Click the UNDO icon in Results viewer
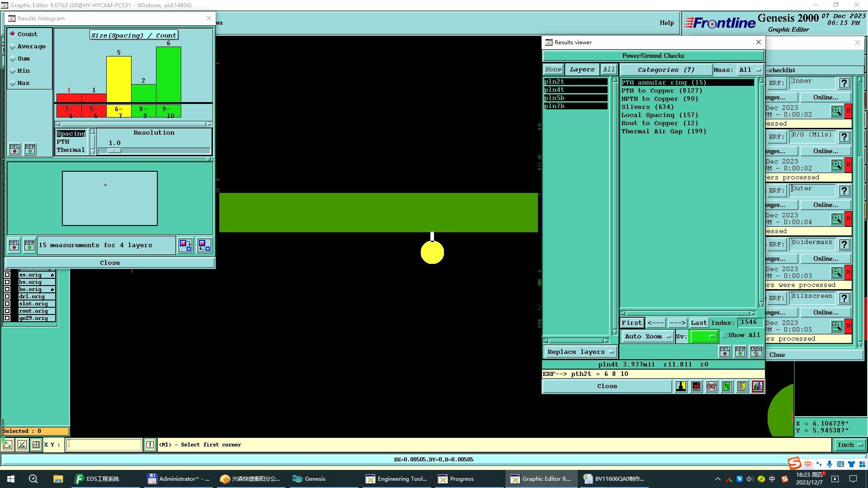The image size is (868, 488). 756,352
